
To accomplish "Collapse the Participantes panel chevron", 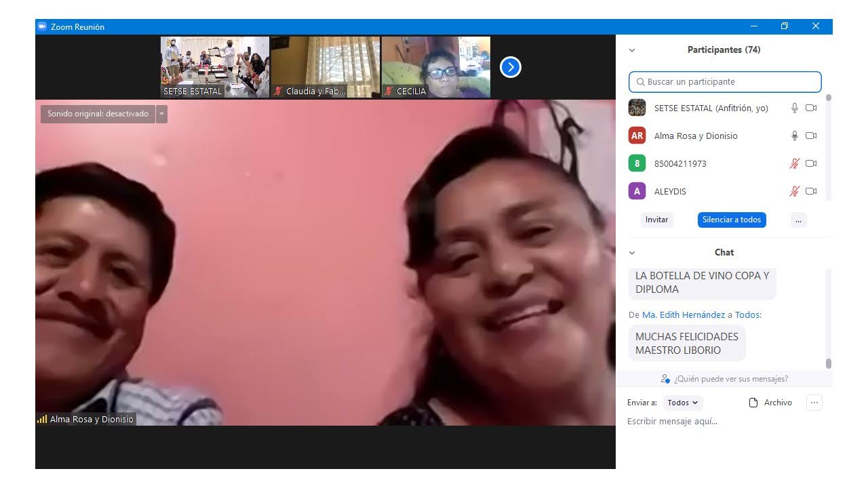I will pos(632,50).
